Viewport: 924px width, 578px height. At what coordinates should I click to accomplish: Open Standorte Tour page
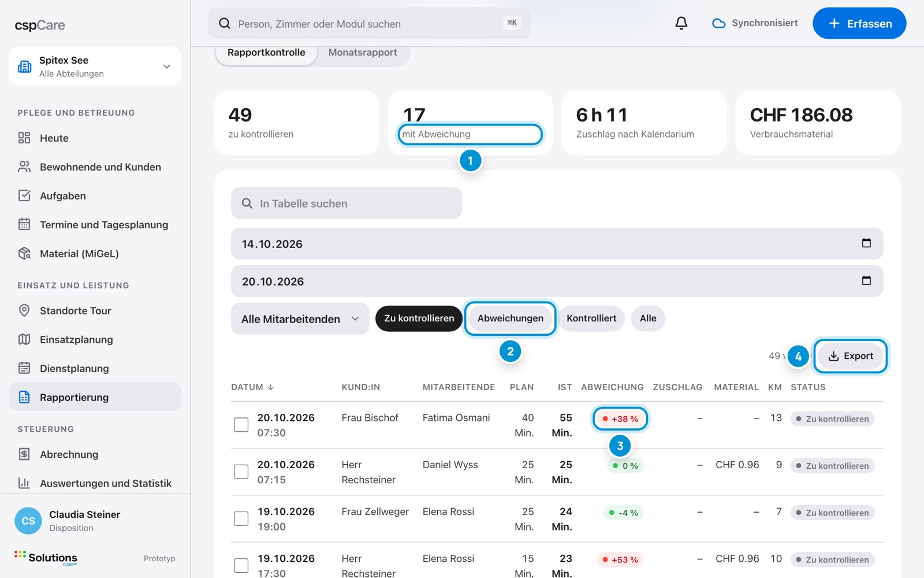(95, 311)
